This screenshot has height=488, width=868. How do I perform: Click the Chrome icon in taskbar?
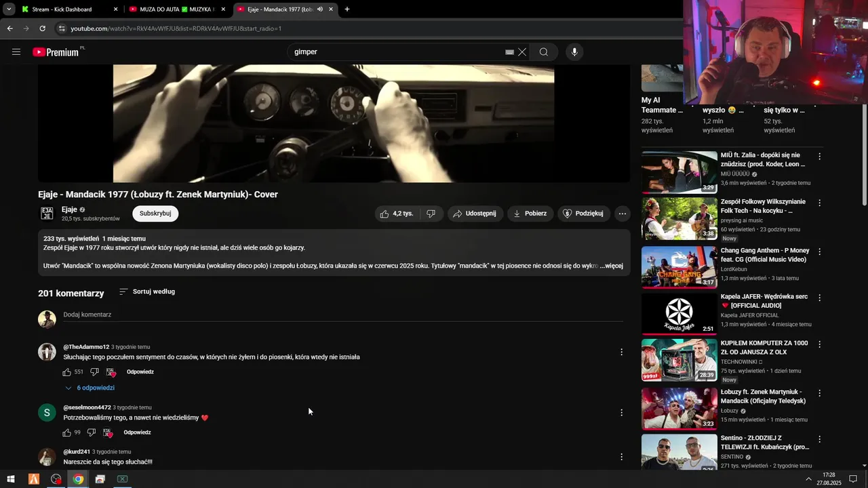(x=78, y=479)
